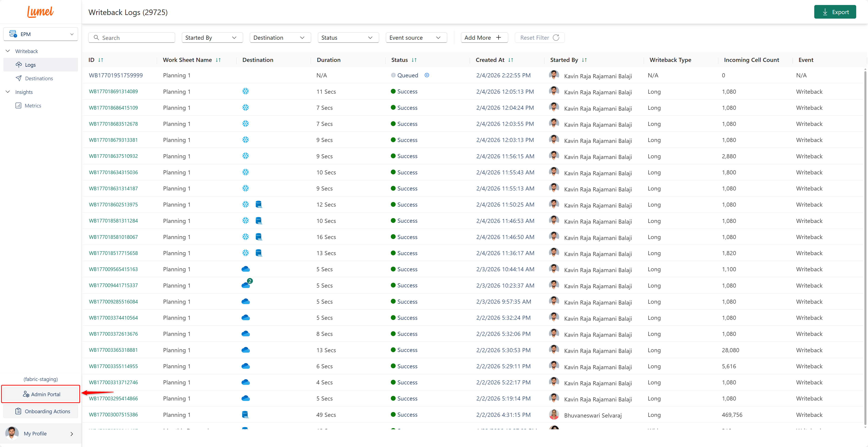
Task: Open the Destination filter dropdown
Action: 280,38
